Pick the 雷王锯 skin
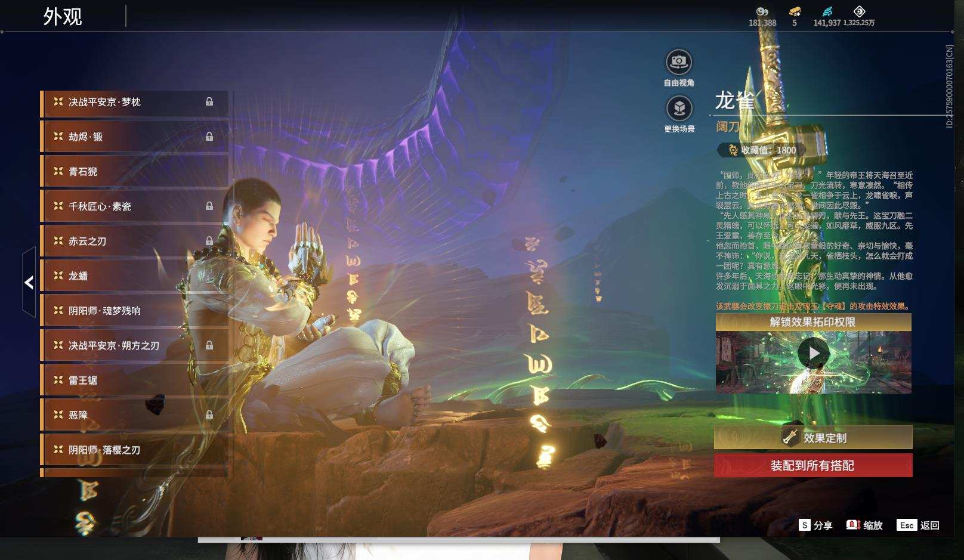This screenshot has height=560, width=964. [x=134, y=380]
